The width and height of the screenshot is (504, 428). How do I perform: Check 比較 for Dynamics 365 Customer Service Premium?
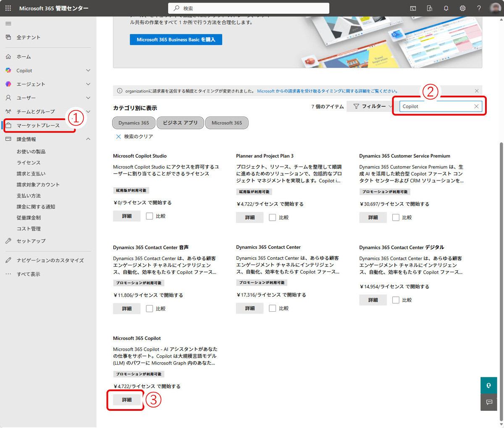click(396, 217)
